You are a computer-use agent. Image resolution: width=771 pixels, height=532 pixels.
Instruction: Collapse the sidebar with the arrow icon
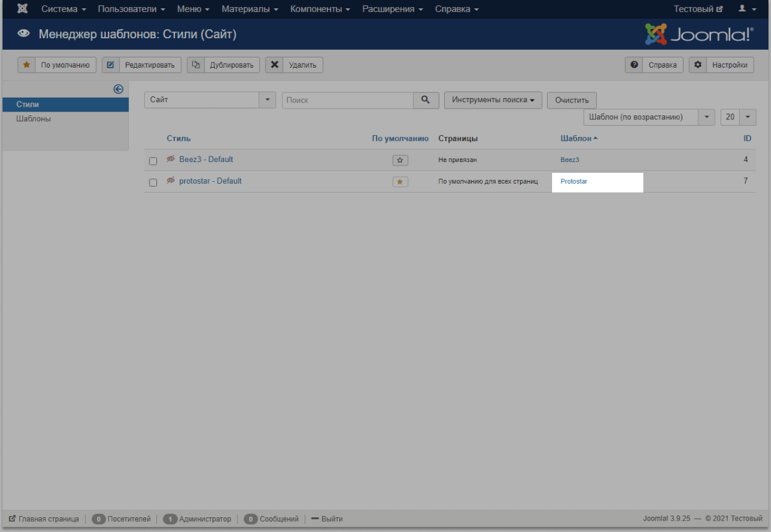[118, 89]
